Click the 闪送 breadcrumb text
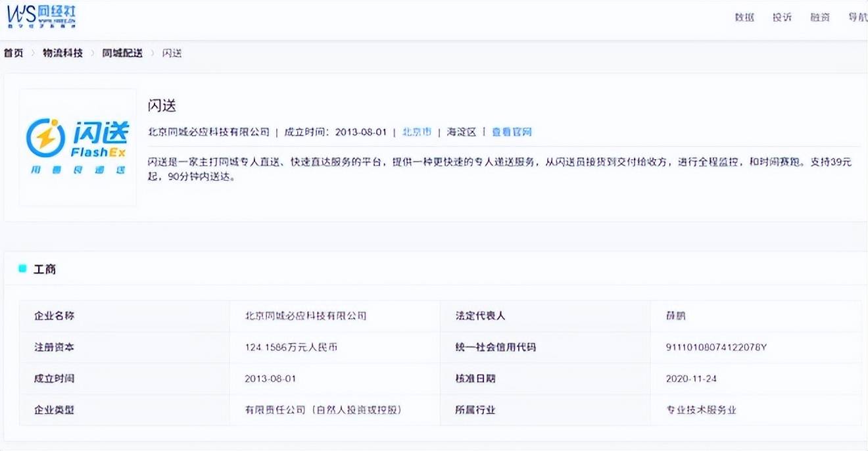The height and width of the screenshot is (451, 868). 172,53
